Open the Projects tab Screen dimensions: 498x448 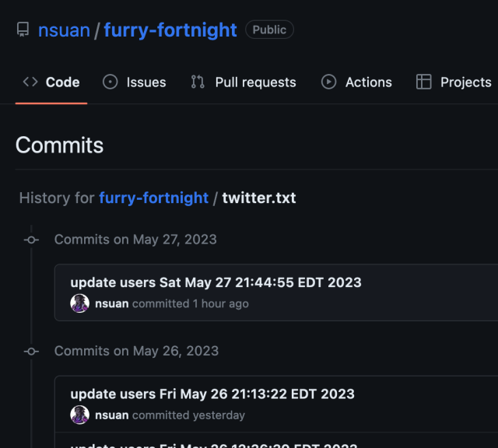coord(465,82)
